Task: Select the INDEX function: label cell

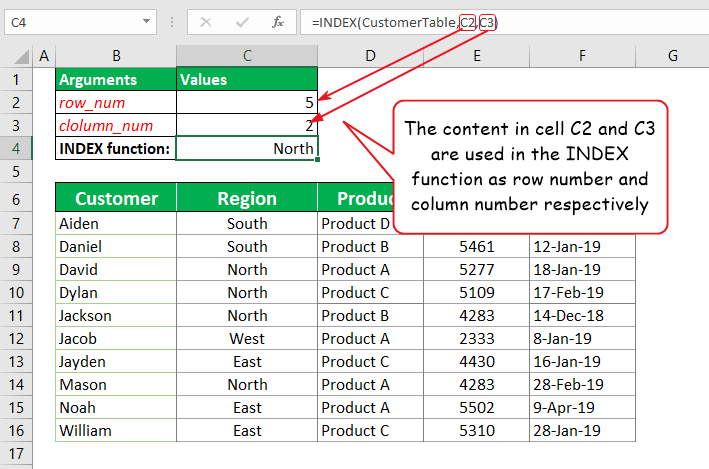Action: pos(116,148)
